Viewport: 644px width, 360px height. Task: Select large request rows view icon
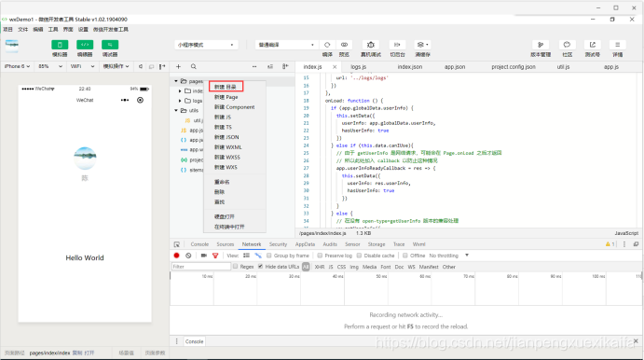pos(246,256)
